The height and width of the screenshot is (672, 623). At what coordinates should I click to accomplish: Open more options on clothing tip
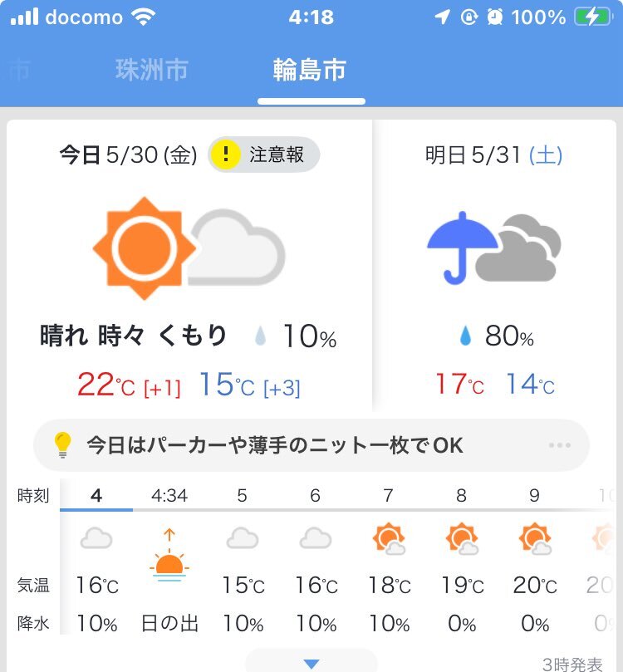560,445
